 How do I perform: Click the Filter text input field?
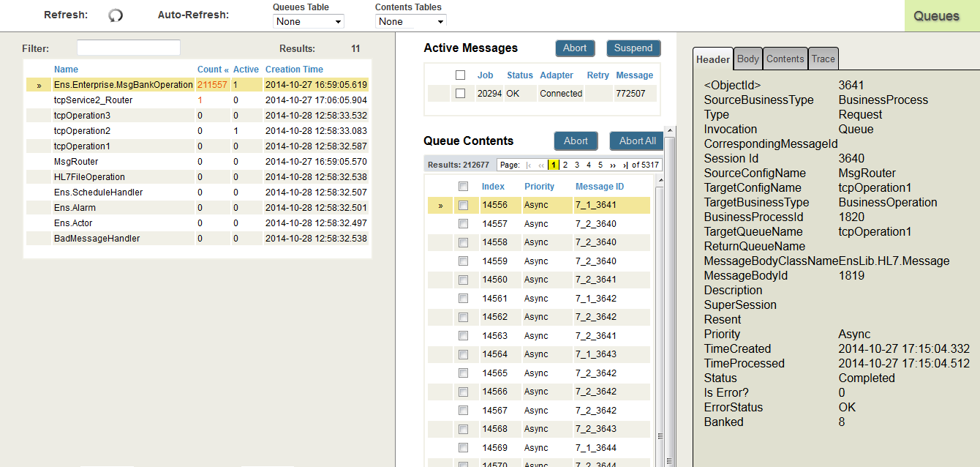pyautogui.click(x=129, y=48)
